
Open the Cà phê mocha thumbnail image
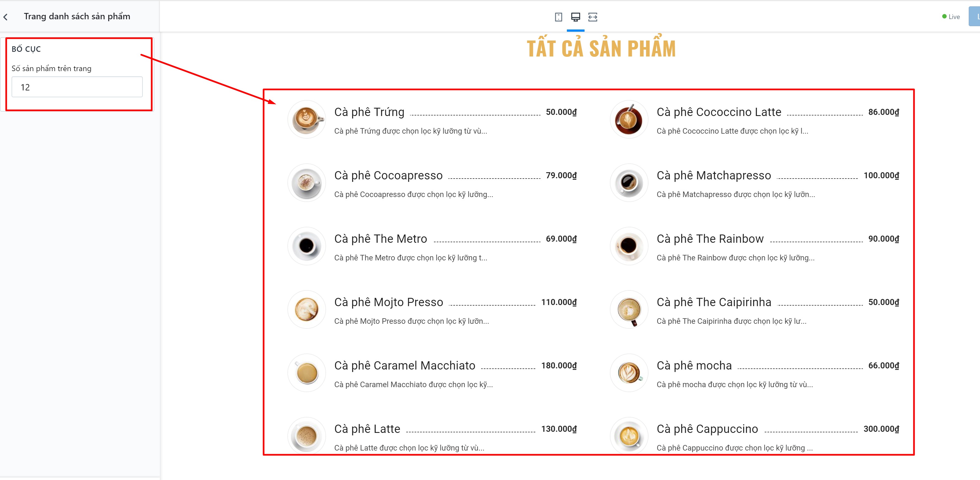point(629,373)
